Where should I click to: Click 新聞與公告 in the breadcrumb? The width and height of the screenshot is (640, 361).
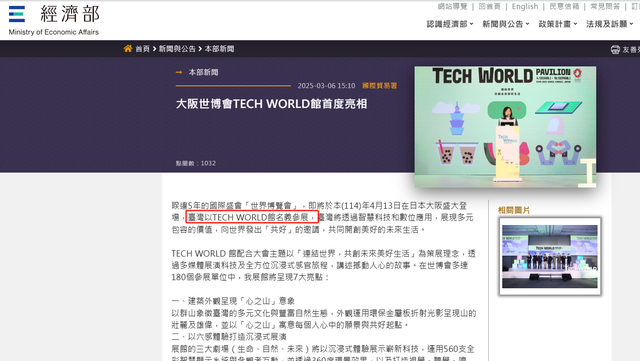[177, 49]
